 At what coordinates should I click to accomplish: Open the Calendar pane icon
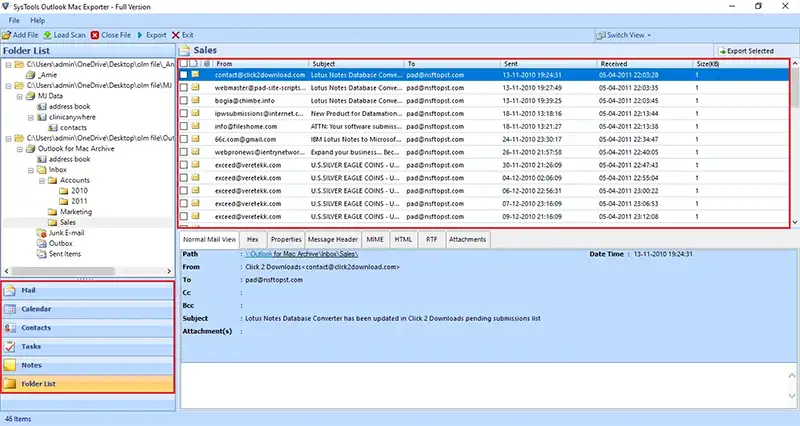[10, 309]
